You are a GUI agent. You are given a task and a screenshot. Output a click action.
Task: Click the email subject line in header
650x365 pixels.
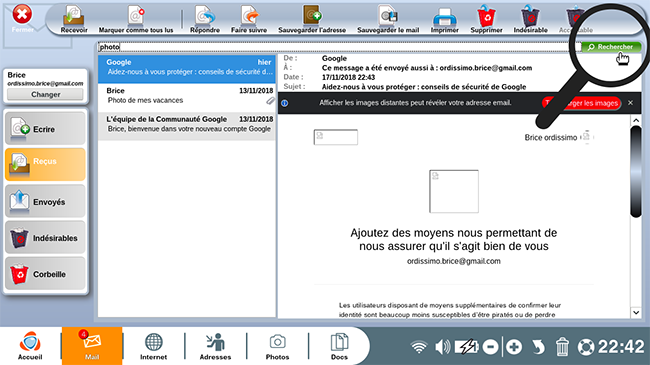pos(424,87)
